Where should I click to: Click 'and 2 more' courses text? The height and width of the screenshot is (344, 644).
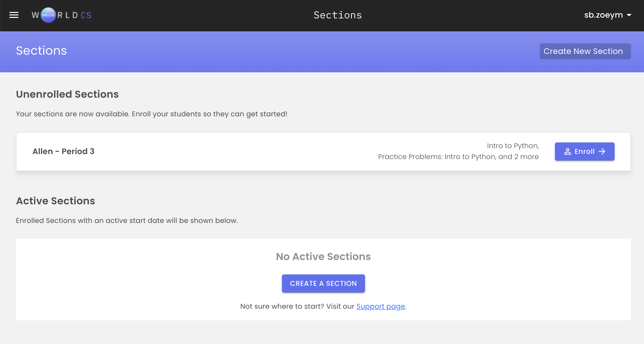519,157
